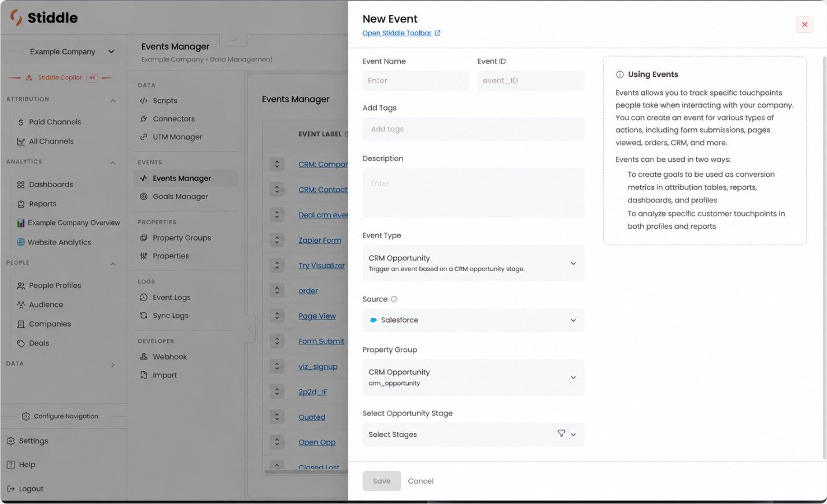The width and height of the screenshot is (827, 504).
Task: Click the Logout icon
Action: [10, 489]
